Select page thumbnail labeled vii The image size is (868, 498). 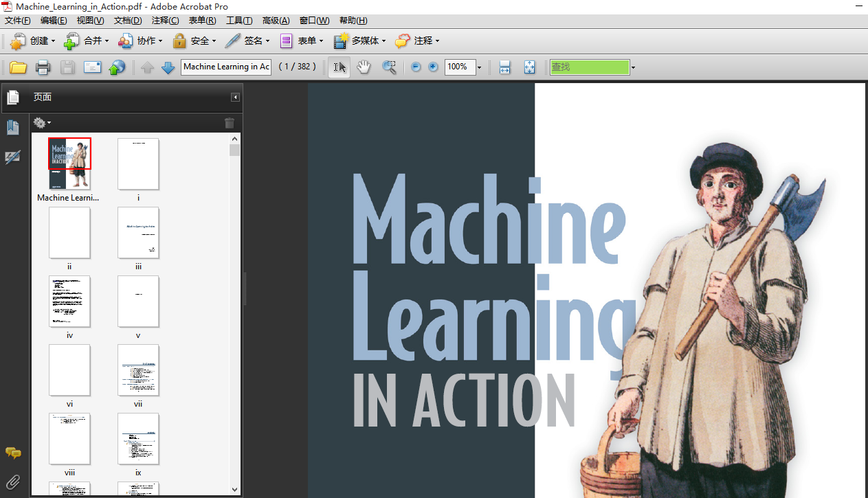coord(138,370)
